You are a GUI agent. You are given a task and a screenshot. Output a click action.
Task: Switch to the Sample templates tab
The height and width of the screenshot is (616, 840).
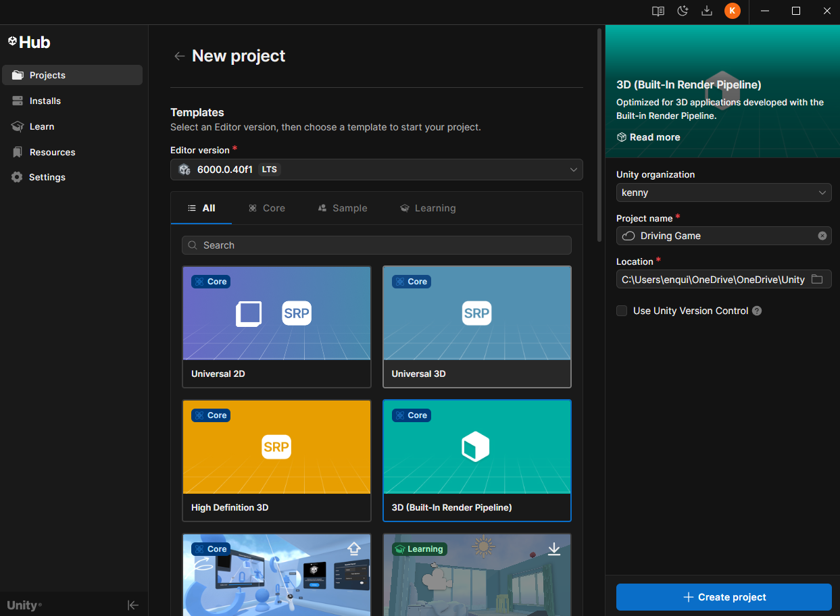click(343, 208)
